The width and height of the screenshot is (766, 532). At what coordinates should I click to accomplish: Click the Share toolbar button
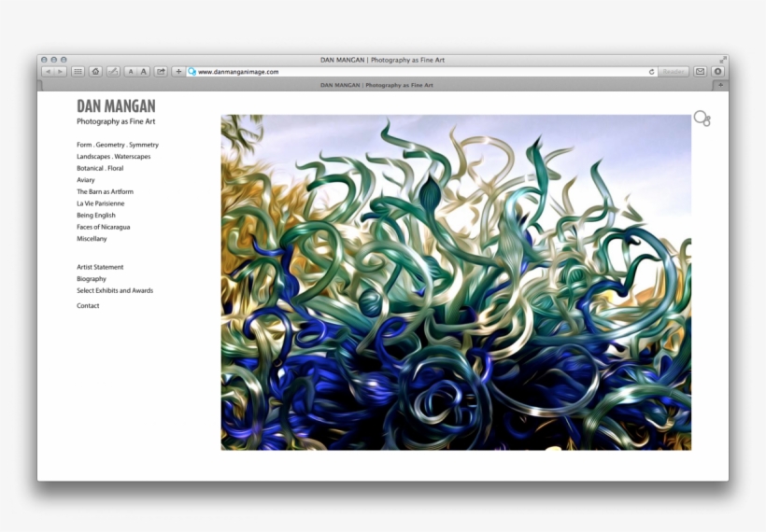161,72
